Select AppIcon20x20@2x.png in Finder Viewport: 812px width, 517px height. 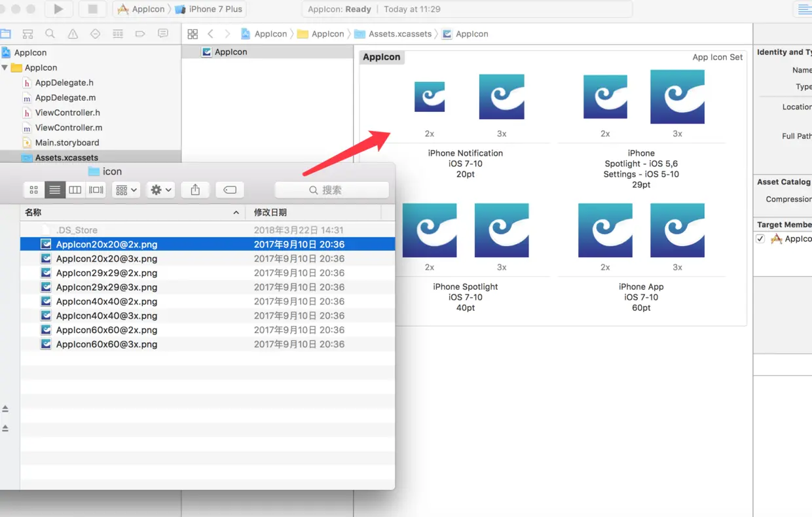(208, 244)
